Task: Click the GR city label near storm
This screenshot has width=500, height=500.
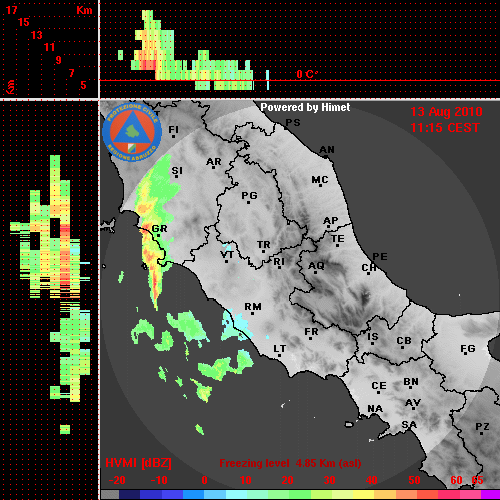Action: click(x=159, y=229)
